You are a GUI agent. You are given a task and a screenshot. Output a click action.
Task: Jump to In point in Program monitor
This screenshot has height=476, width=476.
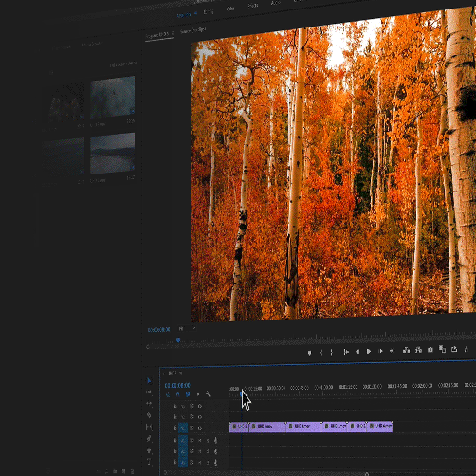pyautogui.click(x=346, y=352)
